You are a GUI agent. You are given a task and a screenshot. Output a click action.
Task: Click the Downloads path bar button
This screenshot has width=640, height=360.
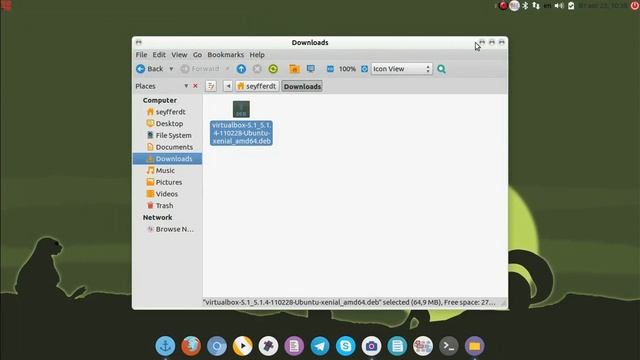point(302,87)
